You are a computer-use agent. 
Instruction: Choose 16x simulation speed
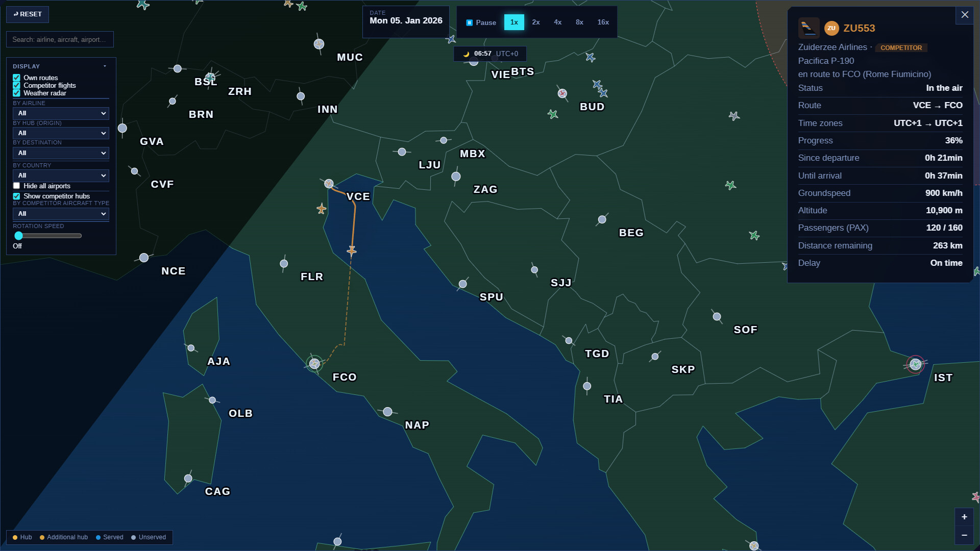(x=603, y=22)
